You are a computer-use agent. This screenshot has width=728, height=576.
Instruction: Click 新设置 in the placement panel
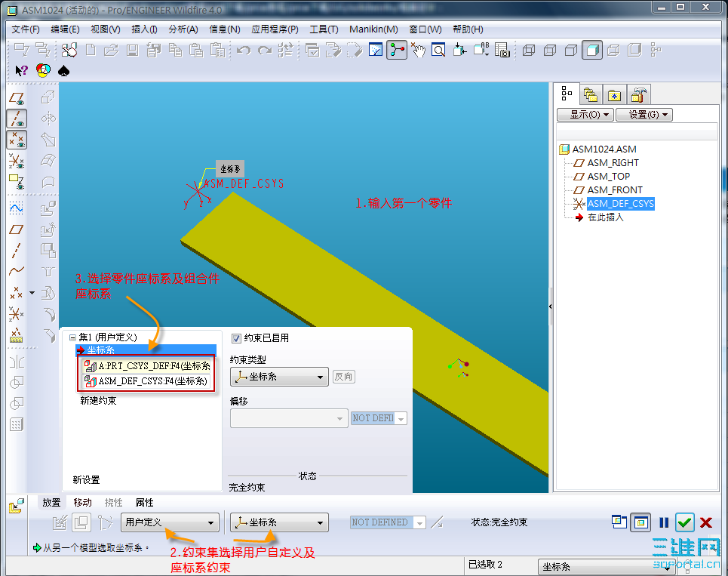86,480
